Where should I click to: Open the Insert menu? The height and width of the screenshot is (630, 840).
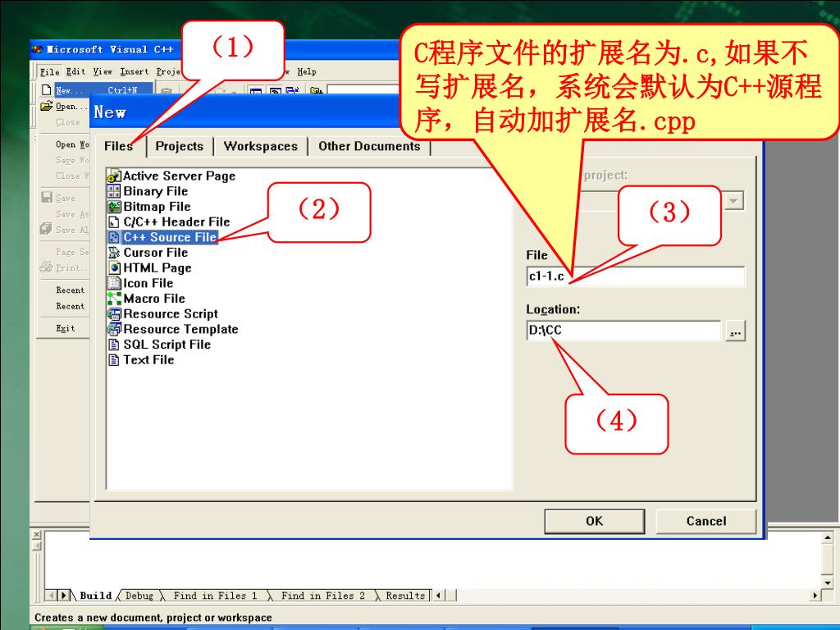(x=134, y=72)
